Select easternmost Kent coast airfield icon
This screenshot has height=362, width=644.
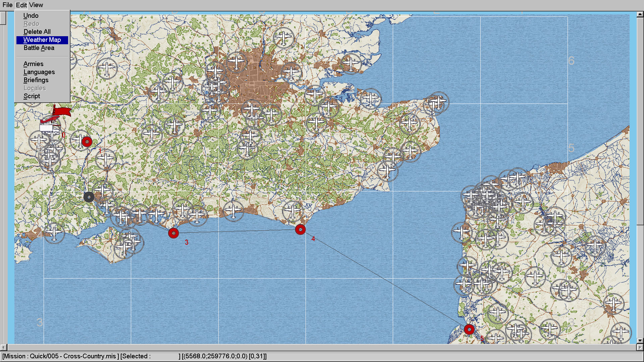(438, 102)
